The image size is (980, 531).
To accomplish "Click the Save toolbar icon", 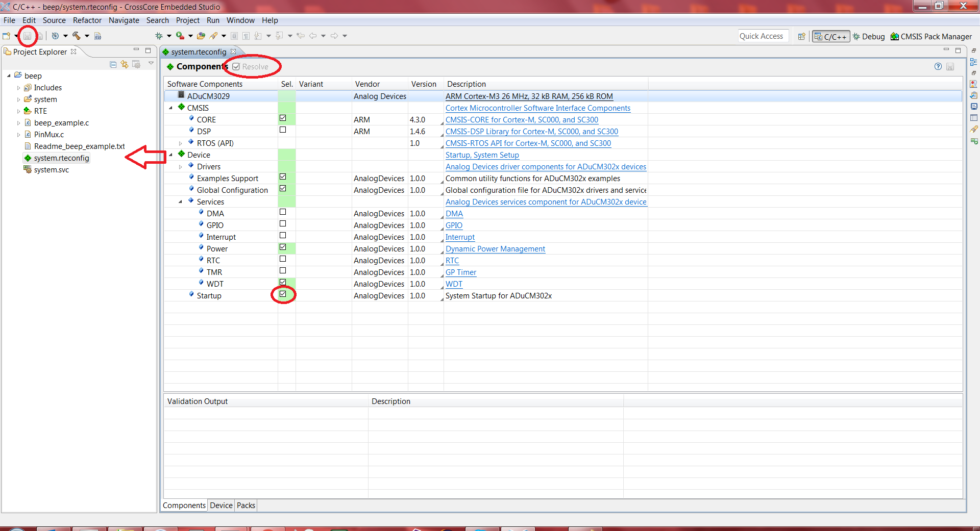I will (28, 36).
